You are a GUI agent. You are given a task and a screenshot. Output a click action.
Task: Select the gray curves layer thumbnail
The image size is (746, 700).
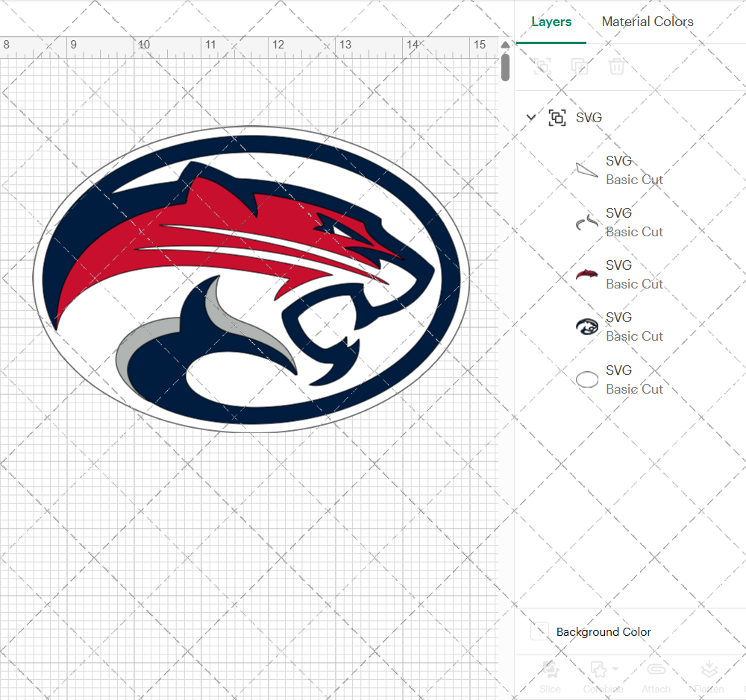[x=587, y=222]
